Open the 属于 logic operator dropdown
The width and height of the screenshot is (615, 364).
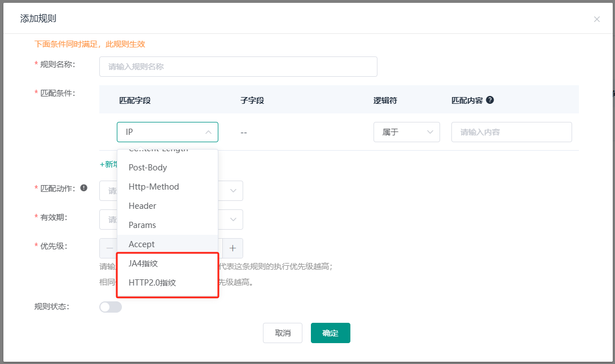click(406, 132)
